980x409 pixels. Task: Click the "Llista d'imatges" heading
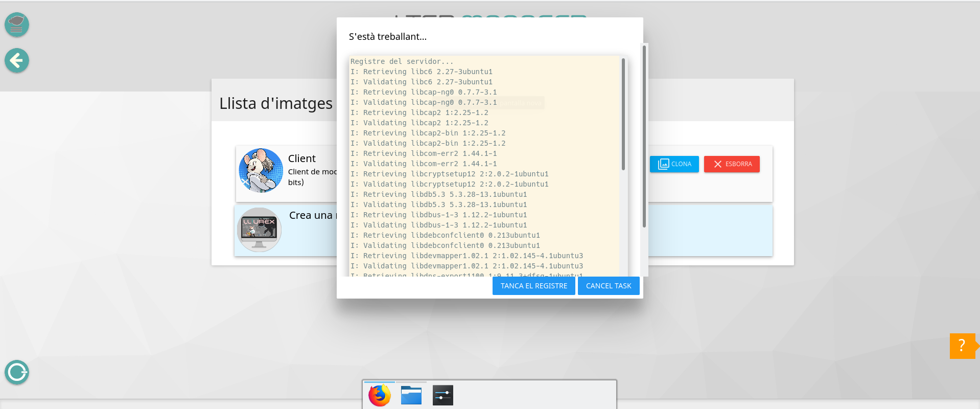pos(275,103)
